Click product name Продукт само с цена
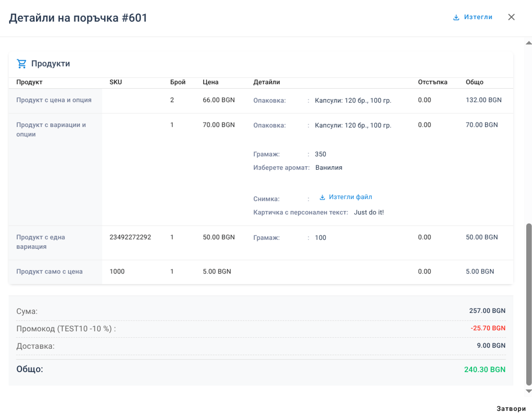The width and height of the screenshot is (532, 418). coord(49,272)
